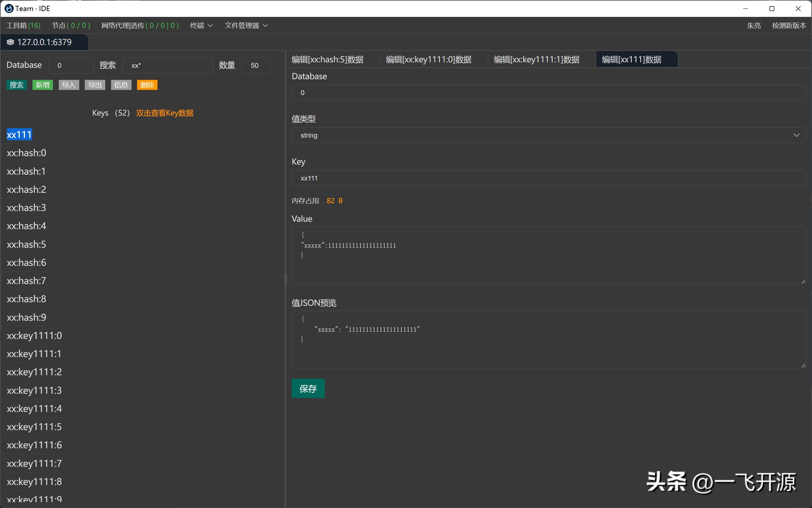
Task: Expand the 值类型 string dropdown
Action: [x=549, y=135]
